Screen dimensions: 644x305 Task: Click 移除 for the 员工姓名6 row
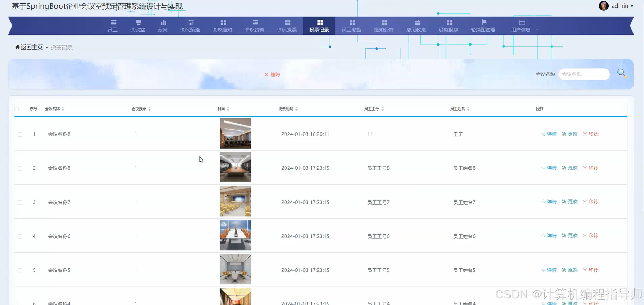(x=591, y=236)
